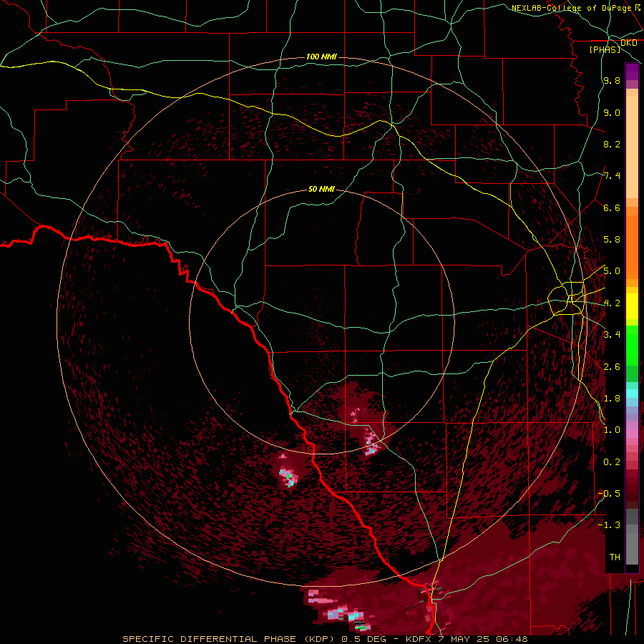The height and width of the screenshot is (644, 644).
Task: Click the 9.0 value on the color scale
Action: tap(612, 112)
